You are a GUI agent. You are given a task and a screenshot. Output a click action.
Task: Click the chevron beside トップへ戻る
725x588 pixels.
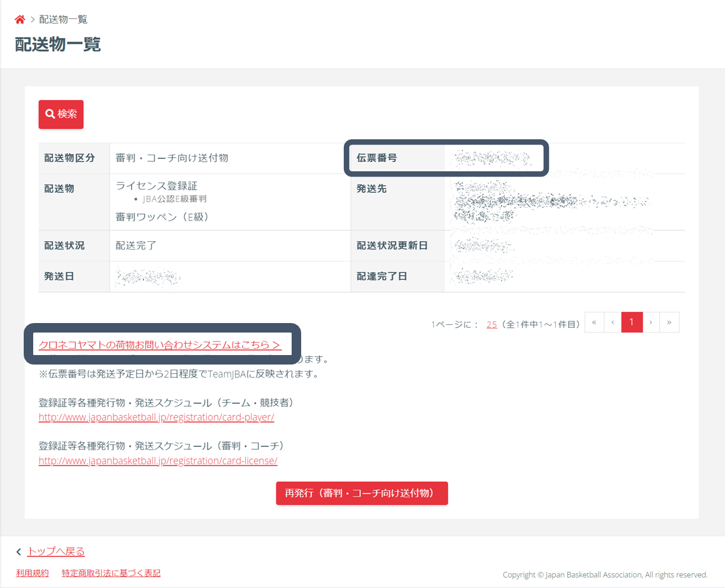tap(19, 551)
